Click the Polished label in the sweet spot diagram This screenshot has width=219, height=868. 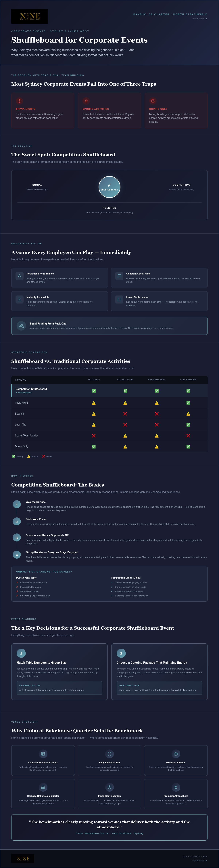pyautogui.click(x=109, y=208)
